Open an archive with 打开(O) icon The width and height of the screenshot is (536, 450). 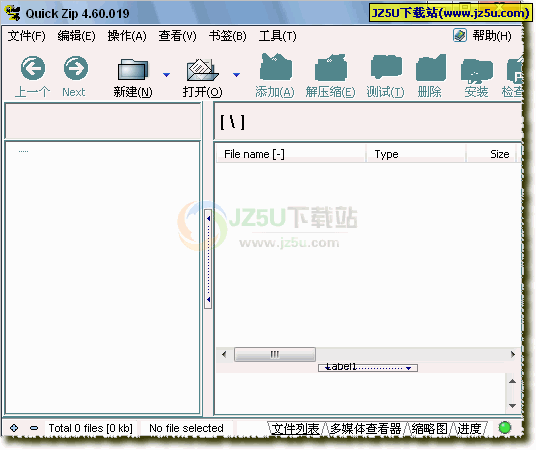pyautogui.click(x=202, y=70)
